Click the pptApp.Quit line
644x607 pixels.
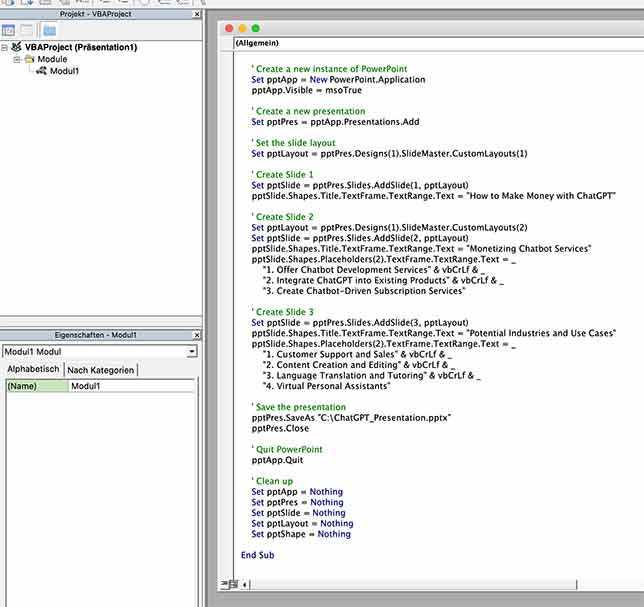[x=277, y=460]
